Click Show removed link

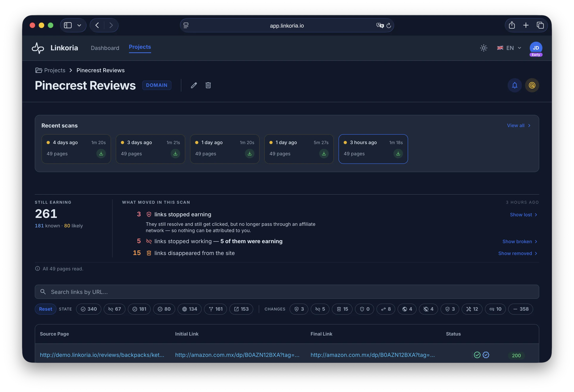point(518,253)
